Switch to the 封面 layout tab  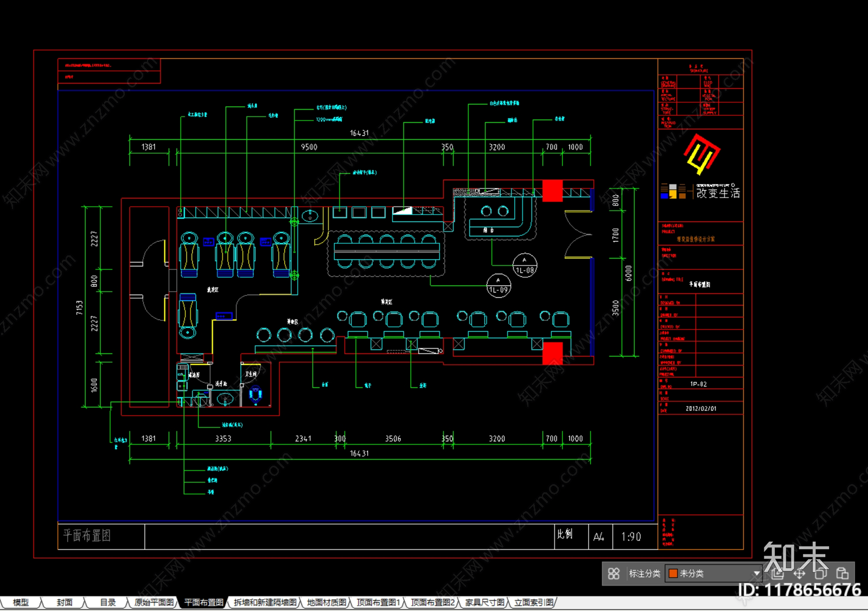[x=65, y=602]
